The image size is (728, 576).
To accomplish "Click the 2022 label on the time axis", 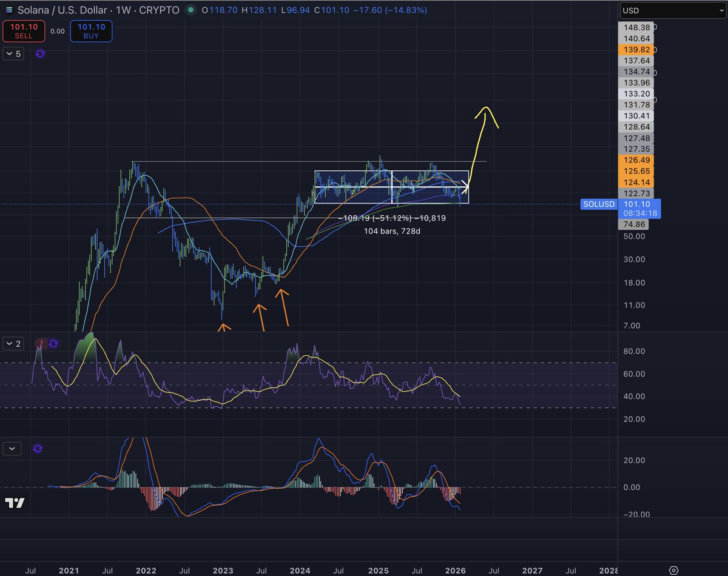I will pos(146,571).
